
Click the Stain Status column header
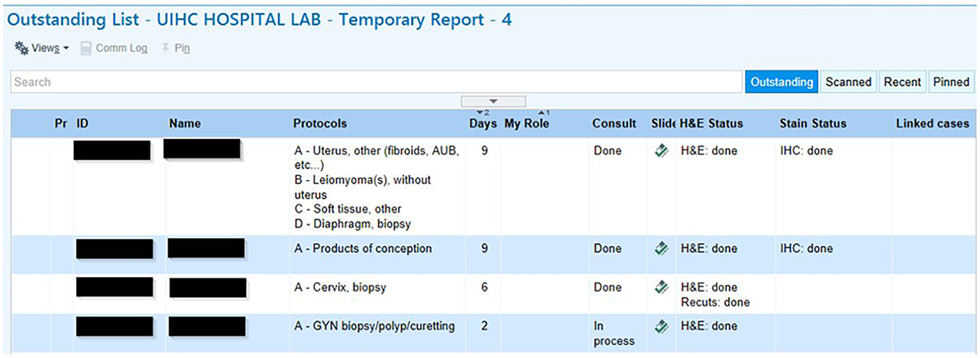coord(813,124)
